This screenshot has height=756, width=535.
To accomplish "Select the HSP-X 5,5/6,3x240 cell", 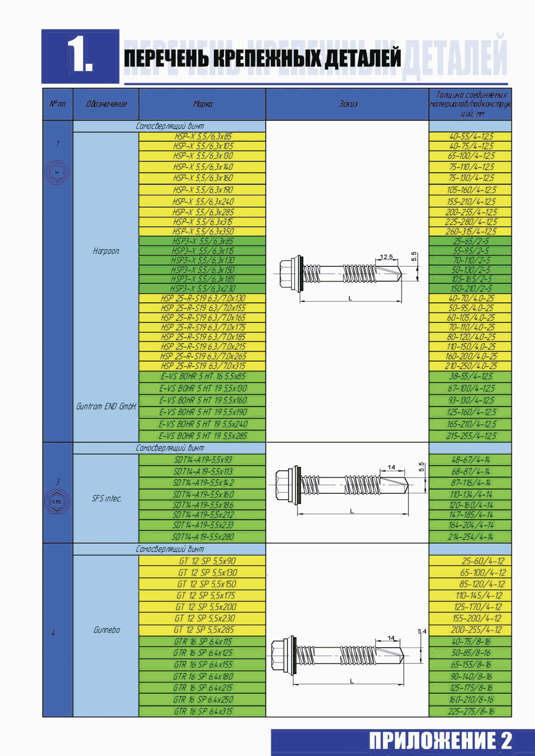I will [202, 201].
